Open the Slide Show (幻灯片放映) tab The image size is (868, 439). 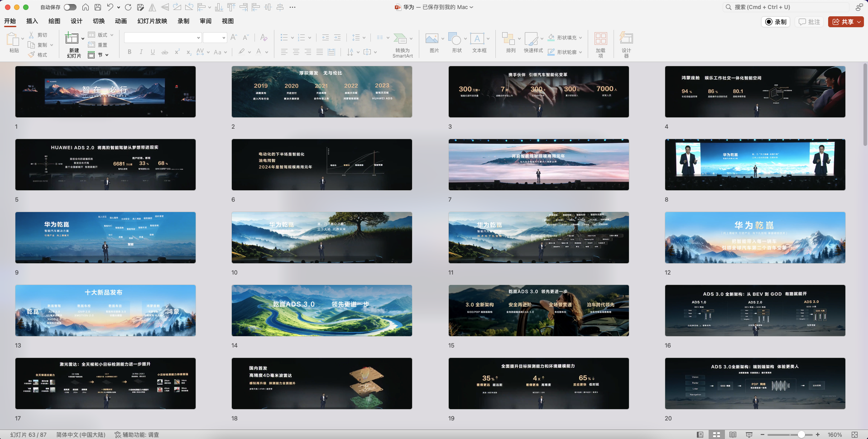[153, 21]
